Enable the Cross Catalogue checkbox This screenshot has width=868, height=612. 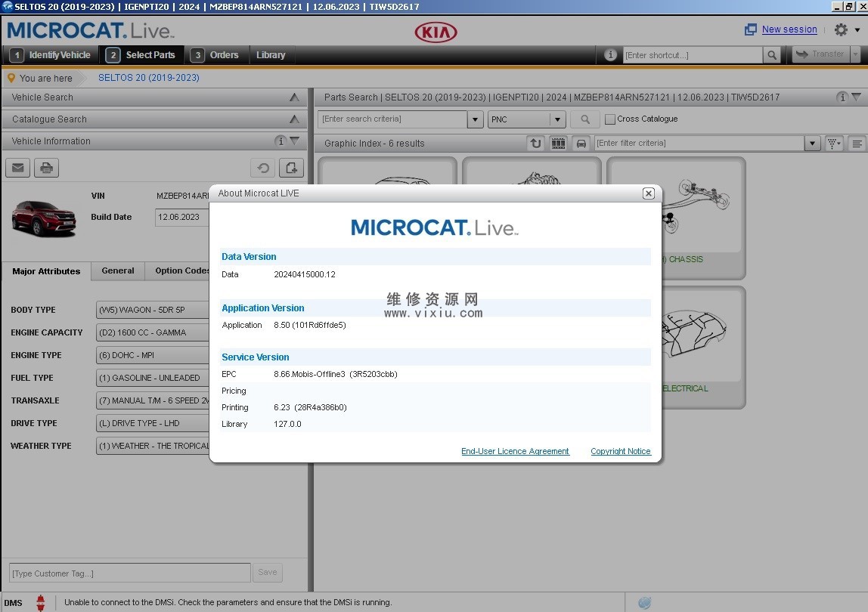tap(610, 119)
